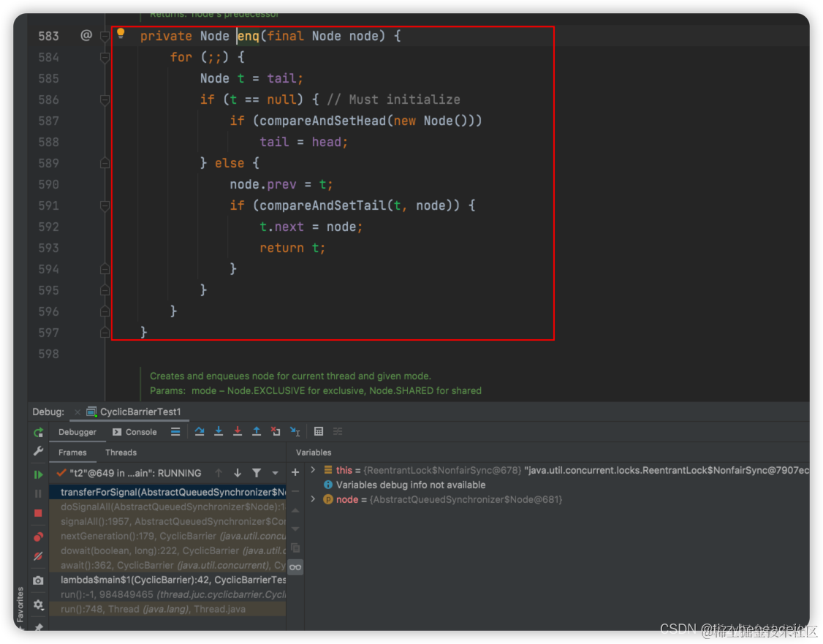823x644 pixels.
Task: Step over the current line
Action: coord(199,432)
